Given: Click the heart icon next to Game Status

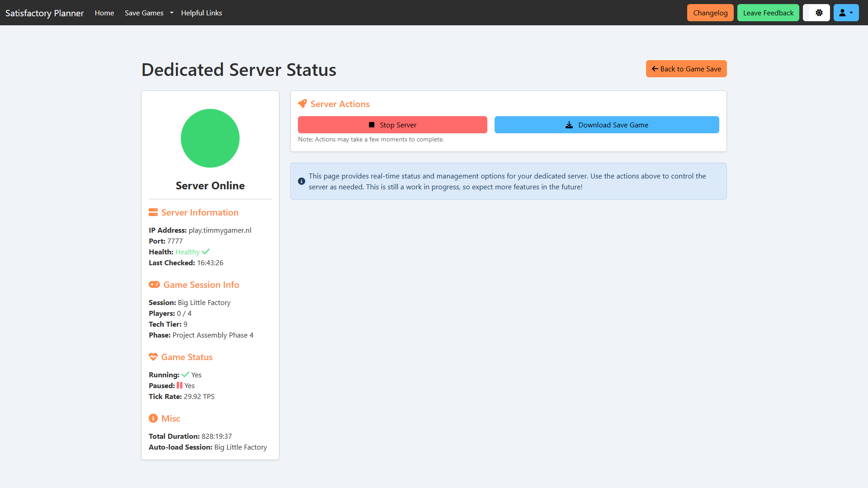Looking at the screenshot, I should (153, 357).
